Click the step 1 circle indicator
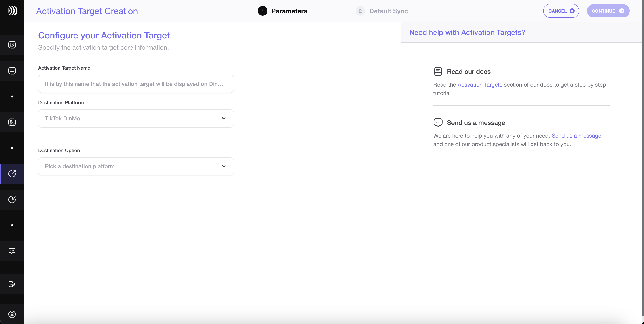 pyautogui.click(x=263, y=11)
